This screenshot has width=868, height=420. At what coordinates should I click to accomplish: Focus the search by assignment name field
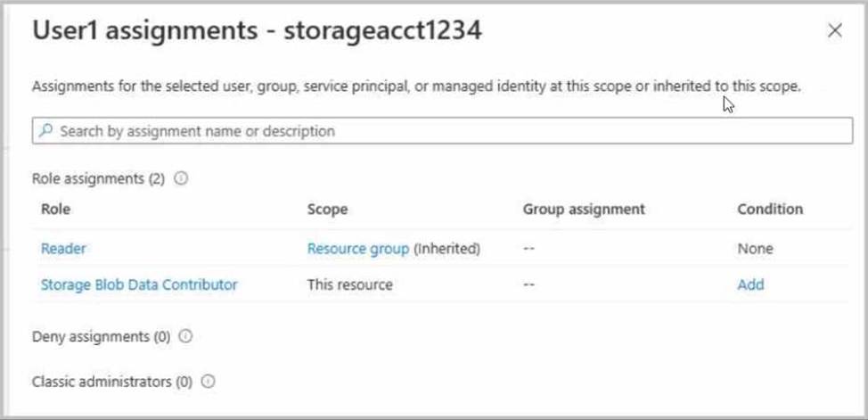click(x=446, y=131)
